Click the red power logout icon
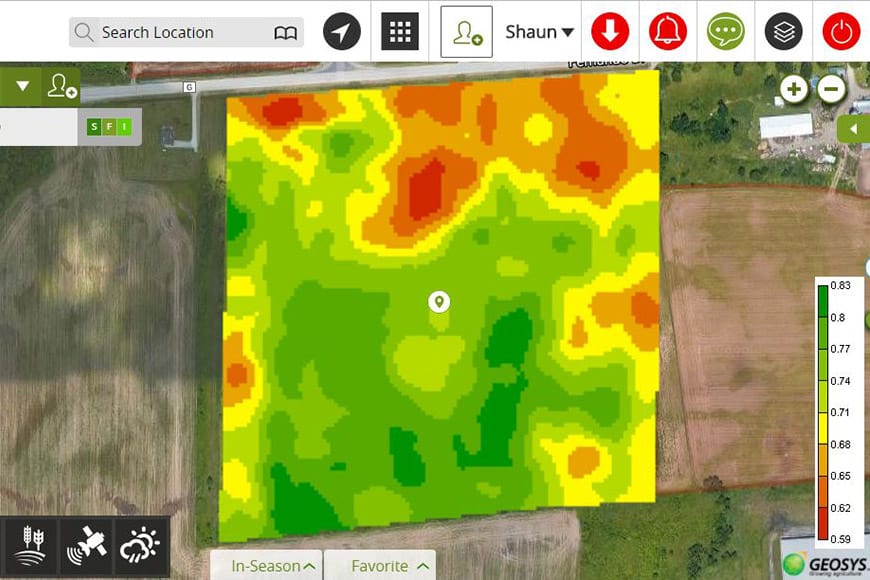 [841, 32]
